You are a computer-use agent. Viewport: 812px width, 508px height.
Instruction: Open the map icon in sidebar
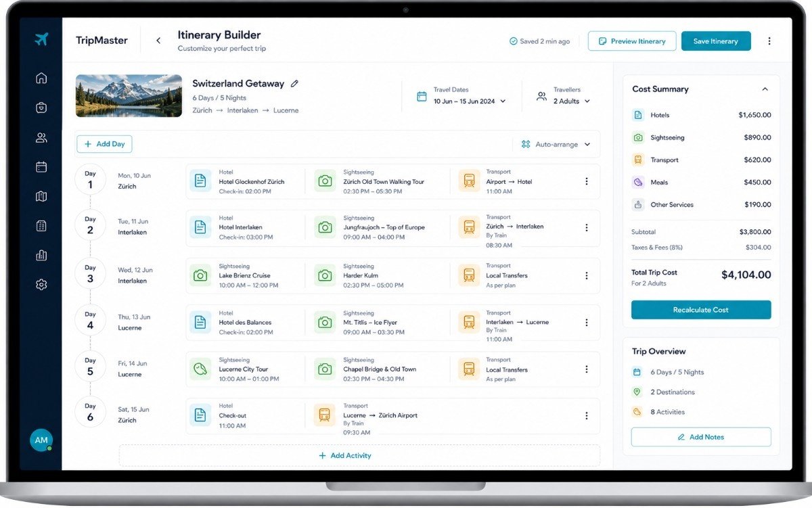[x=41, y=197]
